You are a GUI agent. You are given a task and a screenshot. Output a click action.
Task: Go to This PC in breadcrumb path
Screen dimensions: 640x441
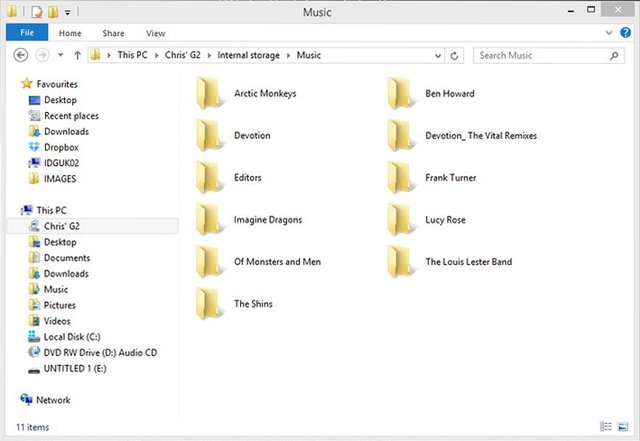pyautogui.click(x=134, y=55)
